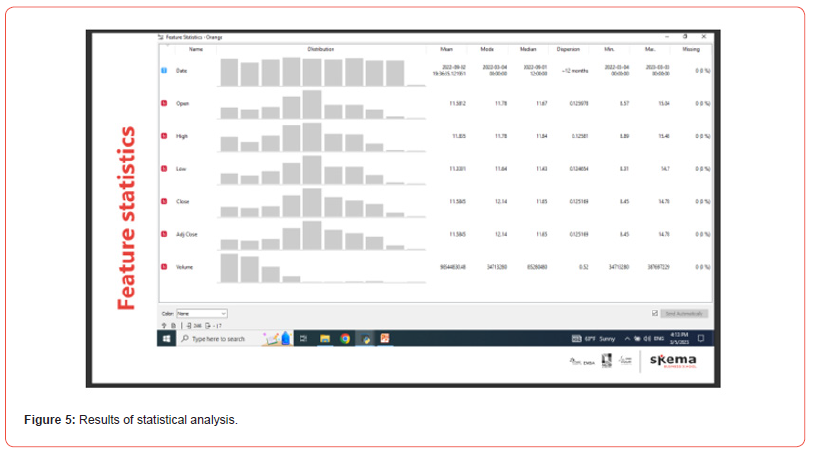This screenshot has height=454, width=819.
Task: Open the help icon in the status bar
Action: [x=164, y=325]
